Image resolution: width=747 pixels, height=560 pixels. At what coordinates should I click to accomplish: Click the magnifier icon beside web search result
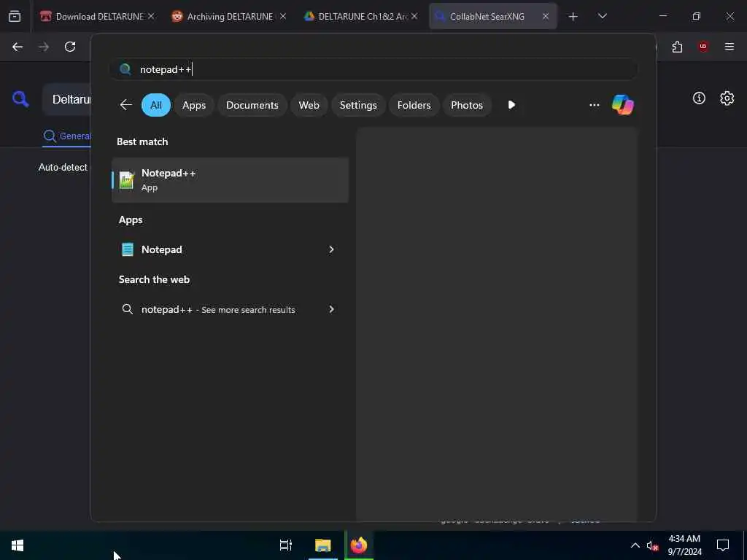[127, 309]
